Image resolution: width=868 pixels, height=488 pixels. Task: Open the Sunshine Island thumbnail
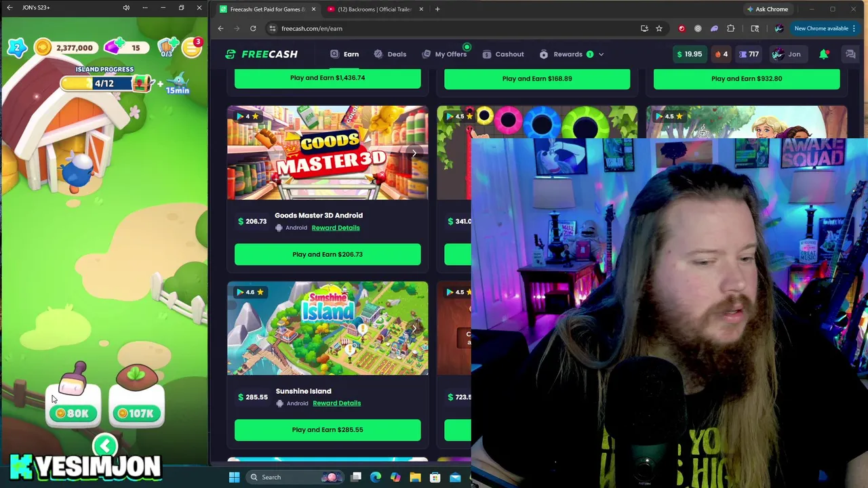328,329
